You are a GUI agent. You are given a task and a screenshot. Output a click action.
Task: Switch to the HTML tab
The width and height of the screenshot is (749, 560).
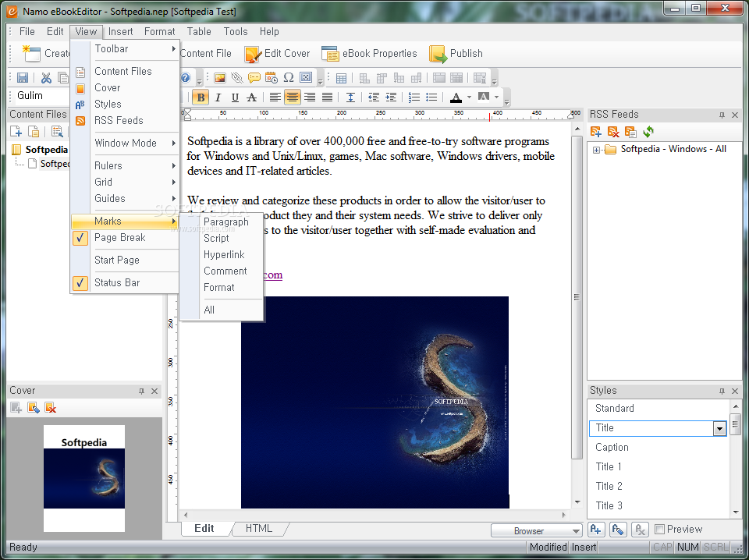[259, 529]
